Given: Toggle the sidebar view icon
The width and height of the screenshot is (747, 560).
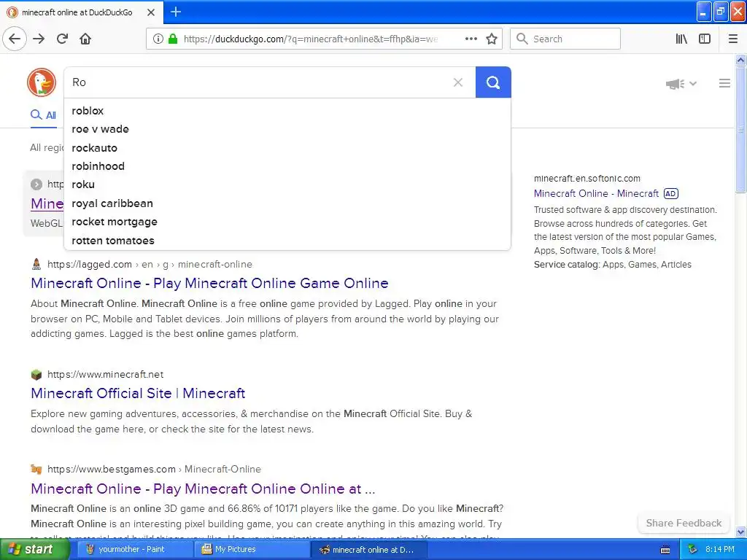Looking at the screenshot, I should [x=705, y=39].
